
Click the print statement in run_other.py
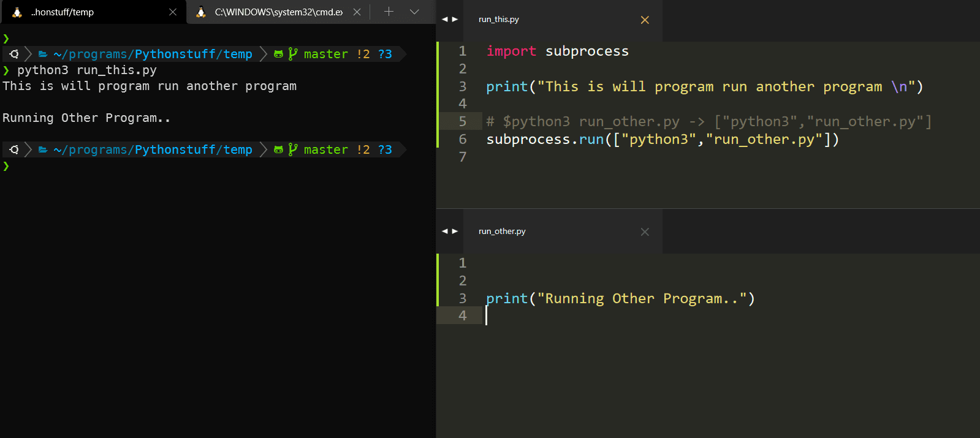[620, 299]
